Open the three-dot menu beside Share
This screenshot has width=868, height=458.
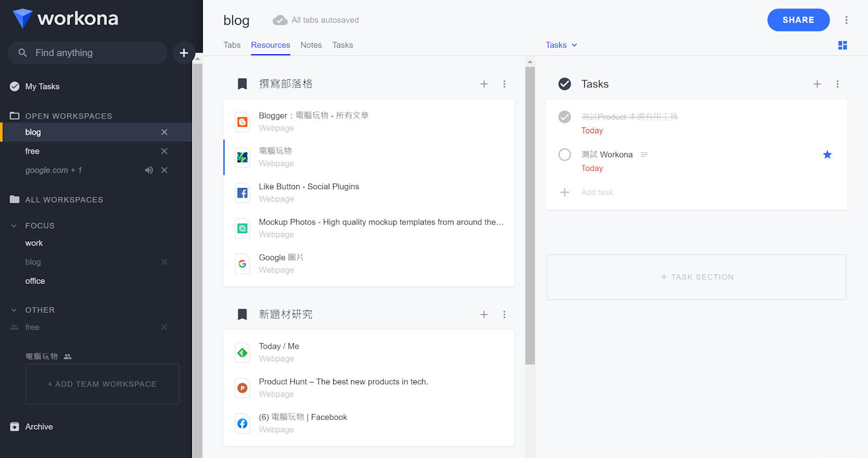coord(846,20)
